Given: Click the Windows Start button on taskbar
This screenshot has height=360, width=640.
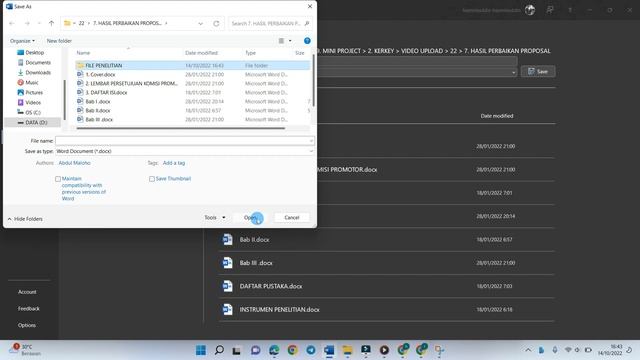Looking at the screenshot, I should pyautogui.click(x=201, y=350).
